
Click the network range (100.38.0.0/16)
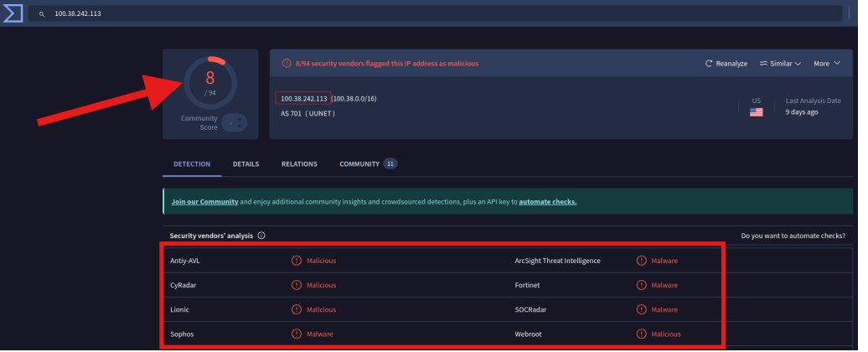pyautogui.click(x=354, y=99)
